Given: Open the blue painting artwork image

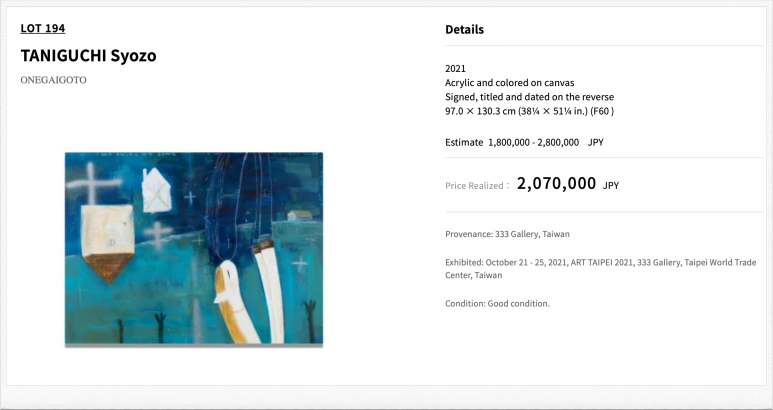Looking at the screenshot, I should pos(194,248).
